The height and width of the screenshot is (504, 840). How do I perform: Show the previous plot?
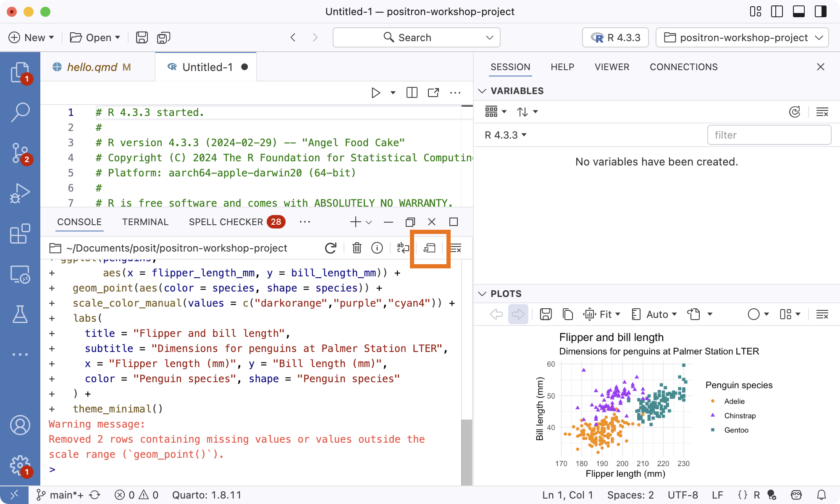496,314
